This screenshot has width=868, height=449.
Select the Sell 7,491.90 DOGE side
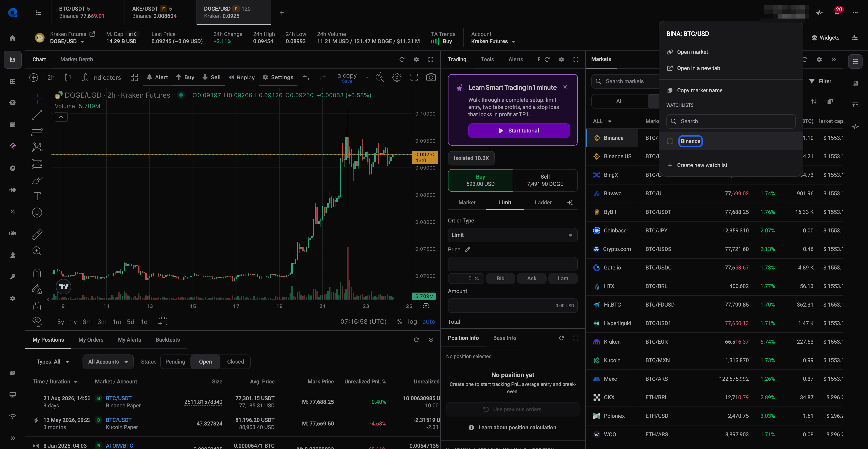(x=545, y=180)
